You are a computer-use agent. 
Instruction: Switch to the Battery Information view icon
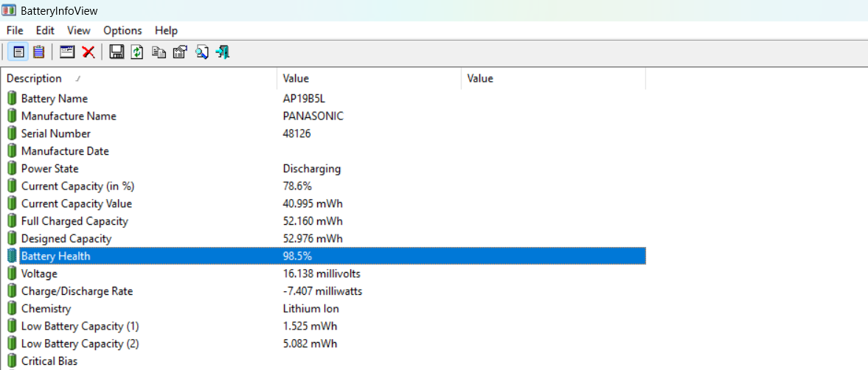click(x=19, y=52)
